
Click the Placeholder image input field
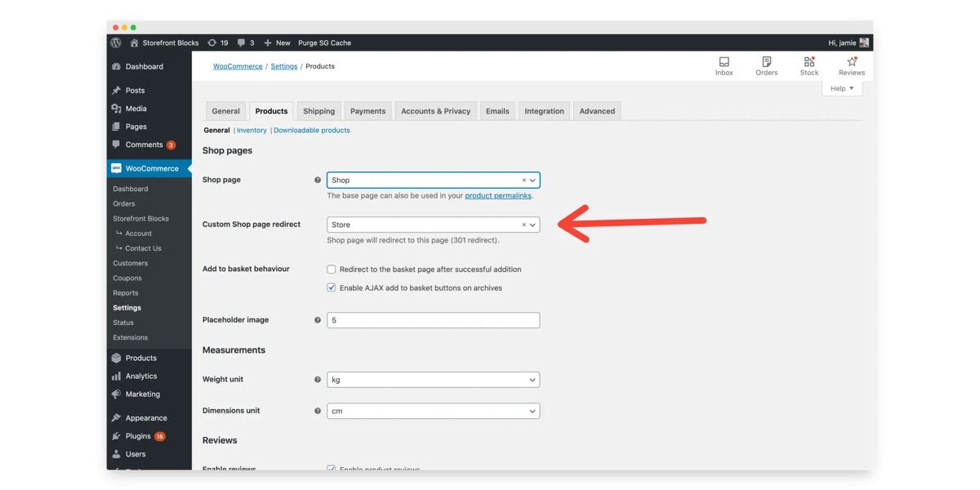pyautogui.click(x=433, y=320)
